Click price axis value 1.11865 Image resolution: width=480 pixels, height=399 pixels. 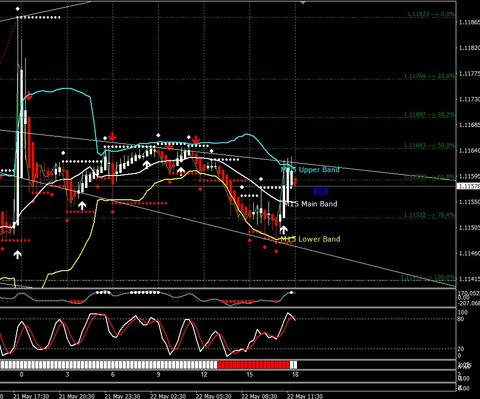(469, 22)
